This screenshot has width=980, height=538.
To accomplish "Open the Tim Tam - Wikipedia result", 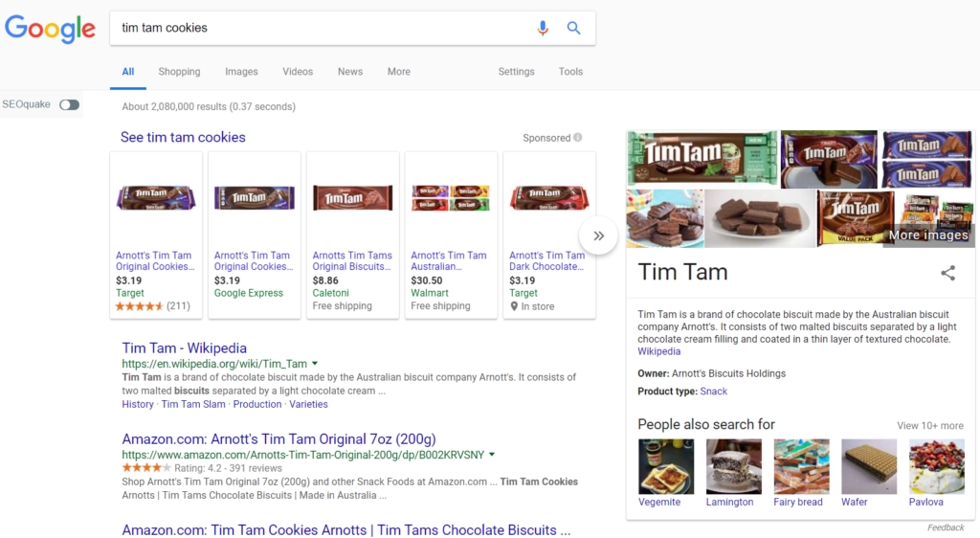I will (185, 348).
